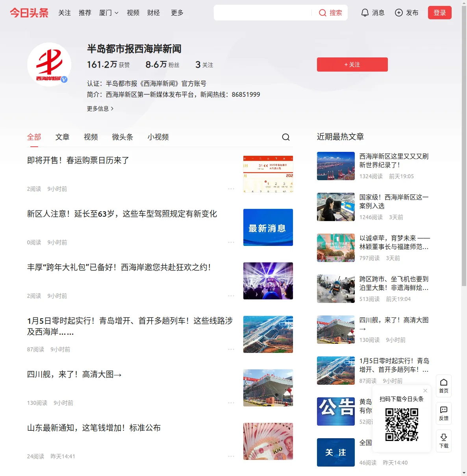Open the 关注 blue thumbnail in hot articles
Viewport: 467px width, 476px height.
pos(336,452)
